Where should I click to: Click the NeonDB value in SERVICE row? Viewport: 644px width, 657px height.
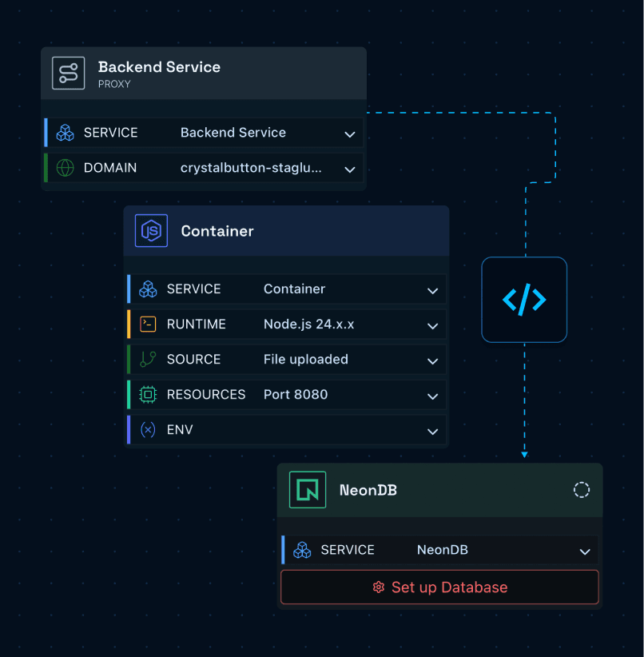click(443, 550)
